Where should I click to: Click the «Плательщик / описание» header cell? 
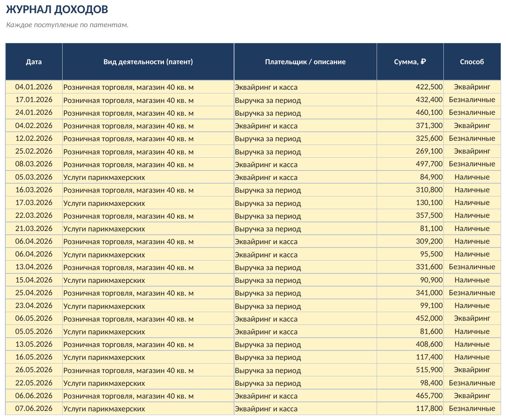305,62
